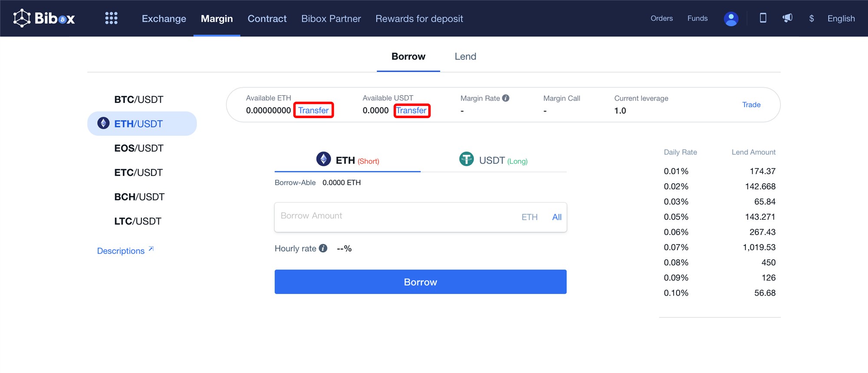The height and width of the screenshot is (373, 868).
Task: Switch to the Lend tab
Action: [x=465, y=56]
